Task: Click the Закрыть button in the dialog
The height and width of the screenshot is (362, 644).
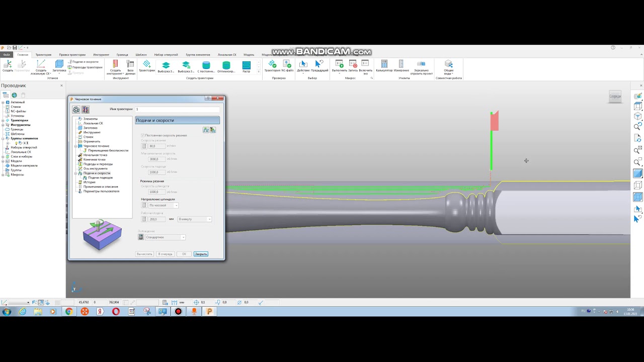Action: click(x=201, y=254)
